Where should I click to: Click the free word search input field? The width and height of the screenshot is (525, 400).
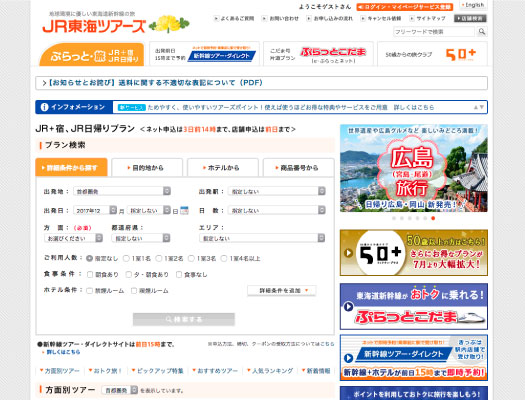[x=434, y=32]
